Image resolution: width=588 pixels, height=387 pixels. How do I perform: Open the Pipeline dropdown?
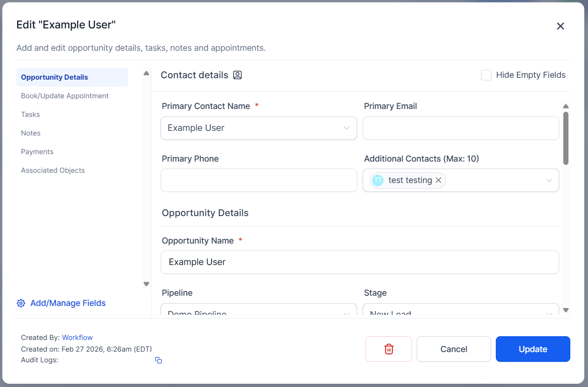[258, 312]
